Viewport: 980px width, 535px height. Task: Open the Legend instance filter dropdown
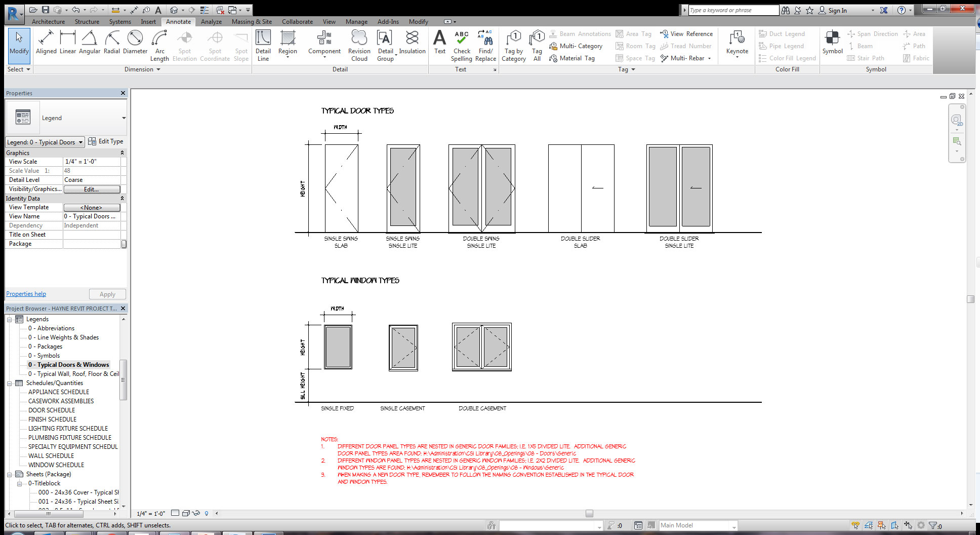[x=45, y=142]
